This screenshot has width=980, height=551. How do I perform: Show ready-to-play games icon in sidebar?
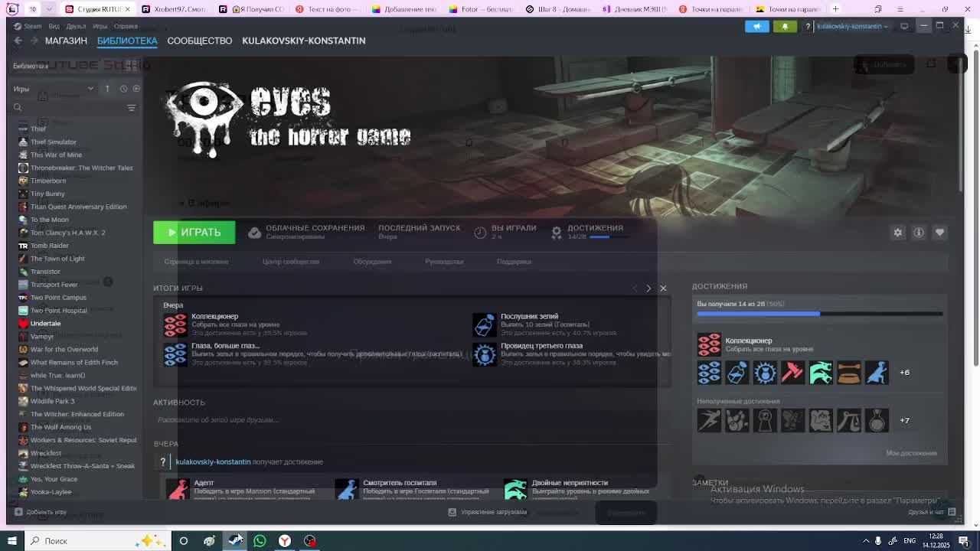[136, 89]
